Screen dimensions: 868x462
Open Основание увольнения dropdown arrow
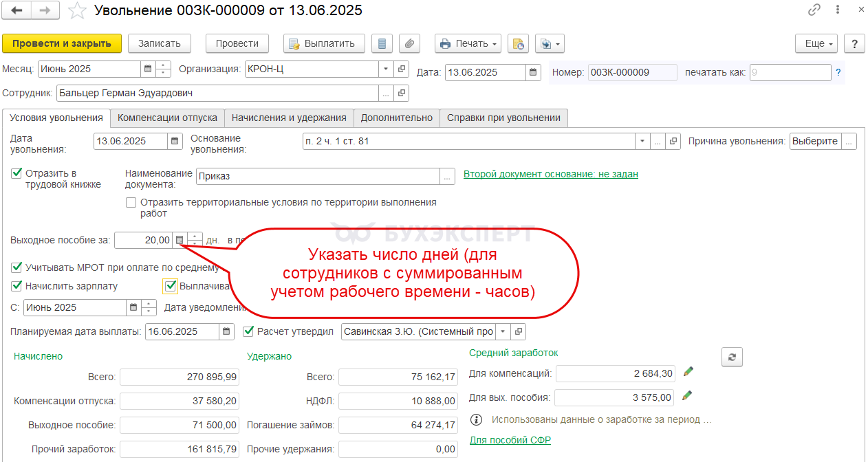click(642, 141)
